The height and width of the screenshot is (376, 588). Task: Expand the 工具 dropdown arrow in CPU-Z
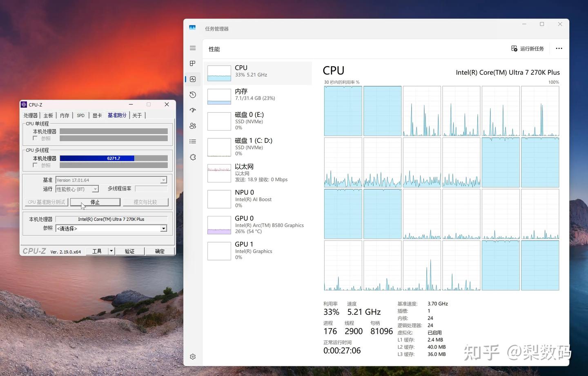pos(111,251)
